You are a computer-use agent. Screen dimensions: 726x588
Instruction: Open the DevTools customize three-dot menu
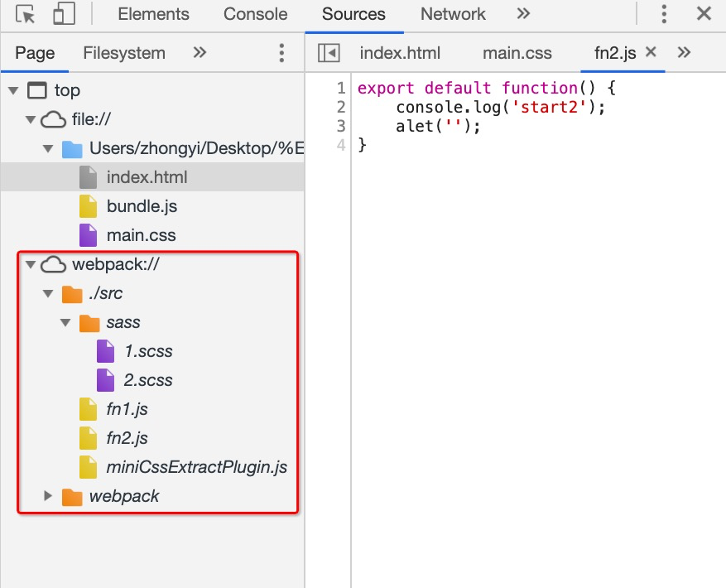click(x=664, y=14)
